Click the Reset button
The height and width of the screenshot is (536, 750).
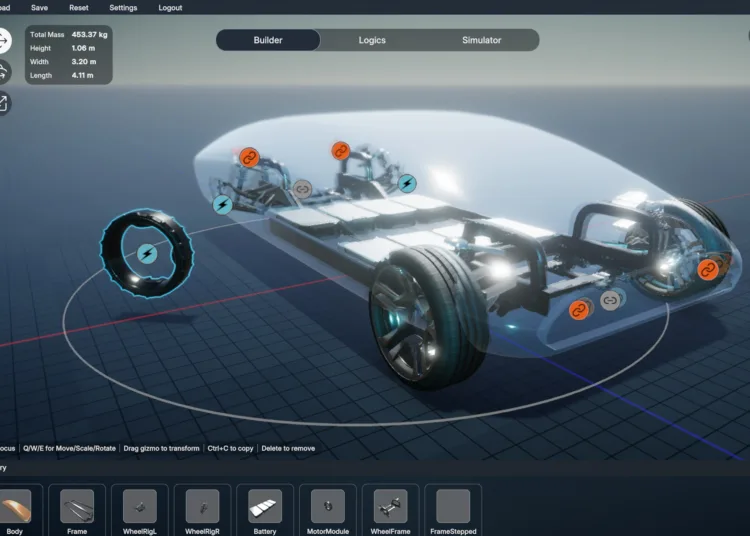point(79,7)
